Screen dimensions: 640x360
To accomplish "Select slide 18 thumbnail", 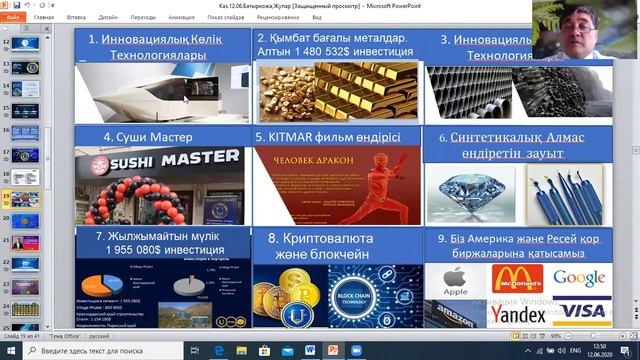I will [x=25, y=177].
